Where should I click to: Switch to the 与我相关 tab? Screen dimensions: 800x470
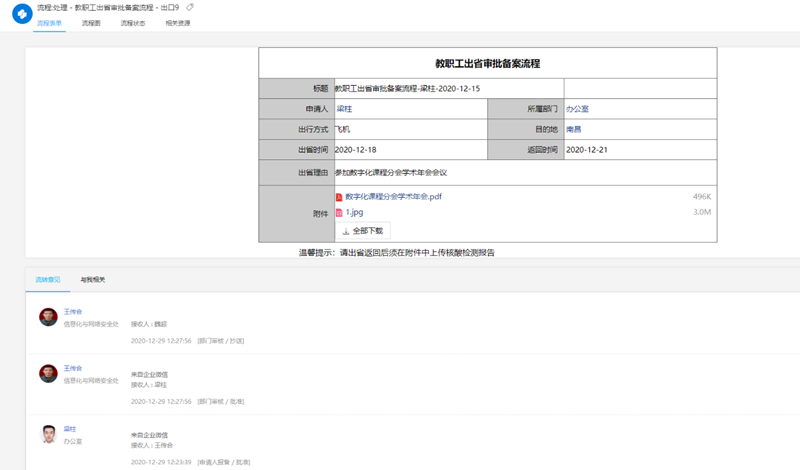93,279
